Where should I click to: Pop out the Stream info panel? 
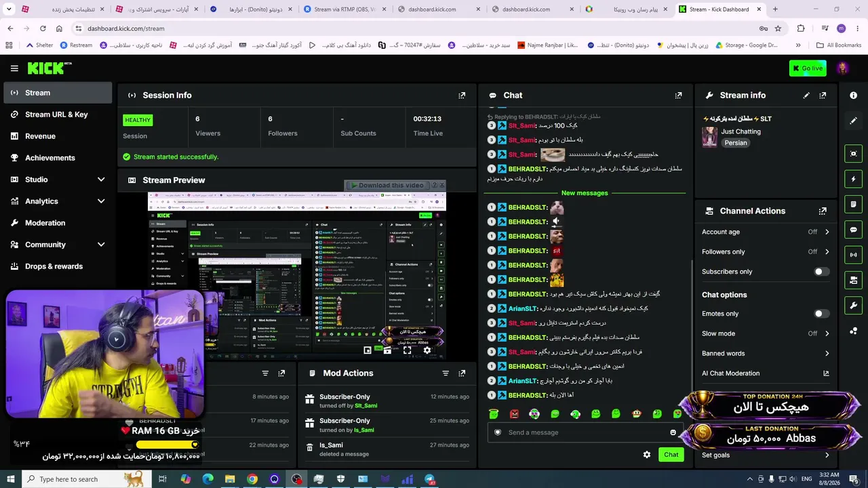coord(823,96)
